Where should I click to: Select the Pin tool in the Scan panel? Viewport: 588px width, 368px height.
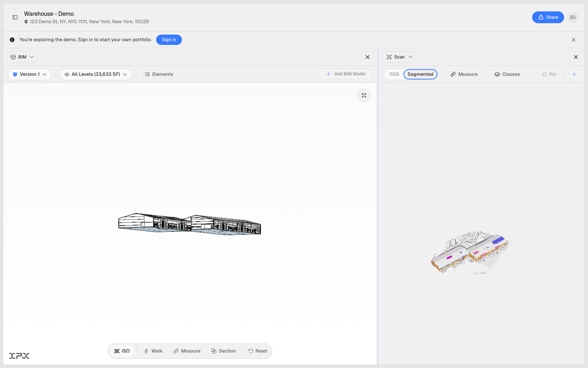pos(549,74)
